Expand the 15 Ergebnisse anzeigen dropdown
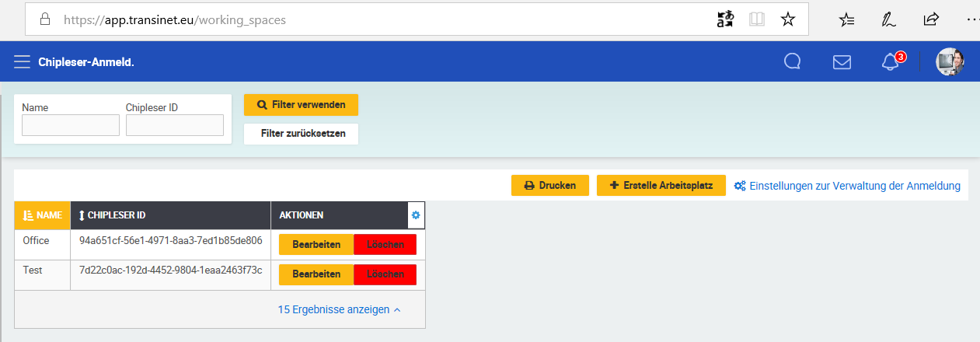 coord(339,309)
